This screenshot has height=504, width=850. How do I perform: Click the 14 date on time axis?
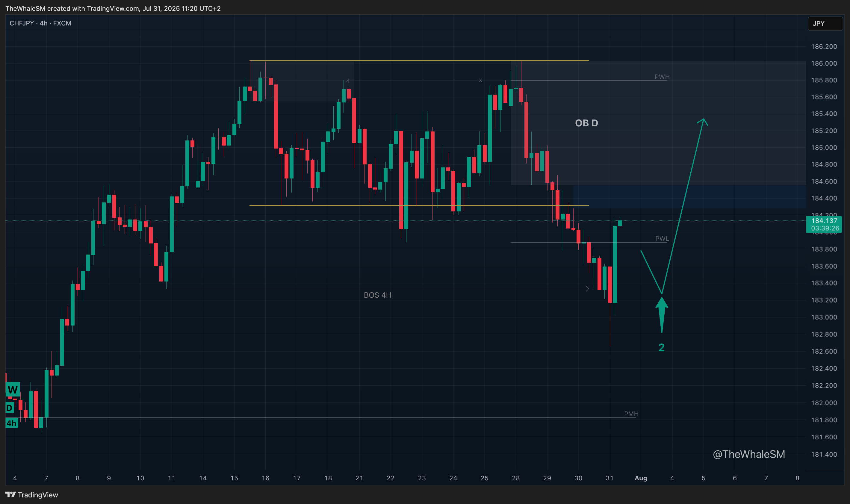(203, 478)
